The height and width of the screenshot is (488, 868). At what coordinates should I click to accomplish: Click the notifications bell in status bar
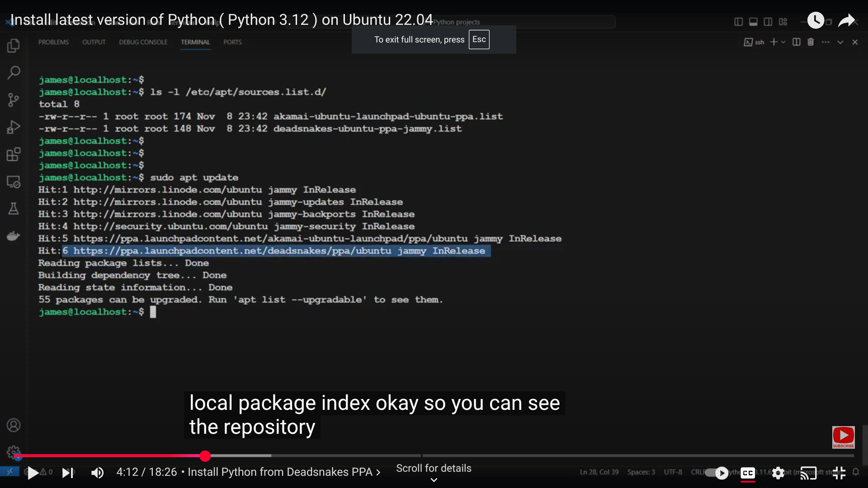click(x=856, y=472)
